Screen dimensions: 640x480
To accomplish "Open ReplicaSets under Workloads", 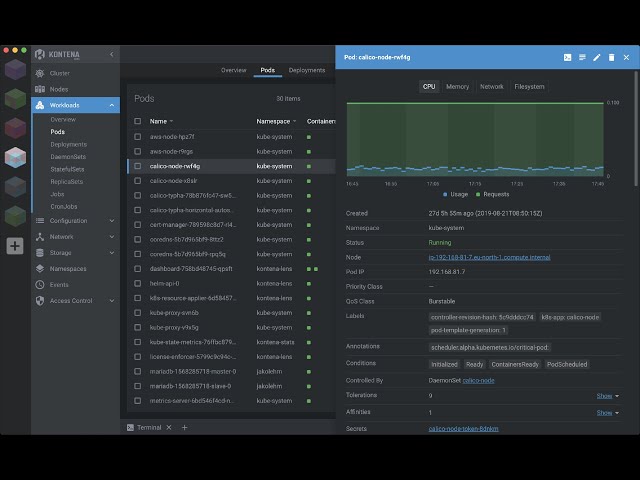I will [x=67, y=182].
